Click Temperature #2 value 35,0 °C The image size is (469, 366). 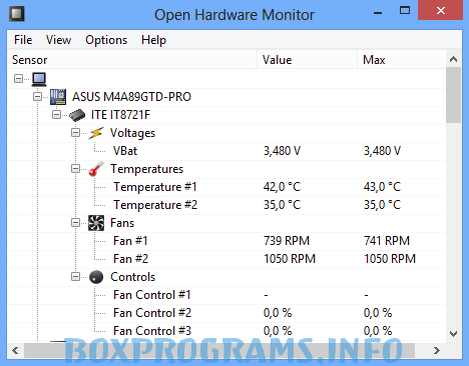tap(282, 205)
